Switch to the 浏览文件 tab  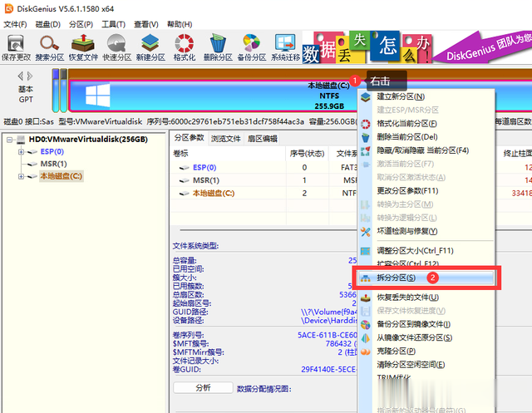(225, 138)
